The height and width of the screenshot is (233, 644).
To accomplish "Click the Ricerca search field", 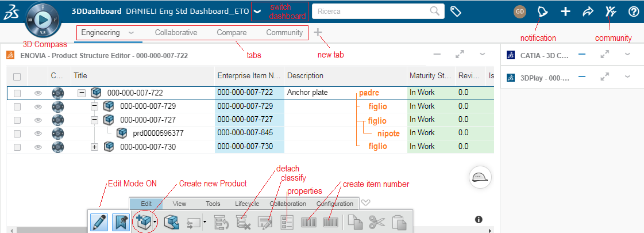I will (x=373, y=11).
